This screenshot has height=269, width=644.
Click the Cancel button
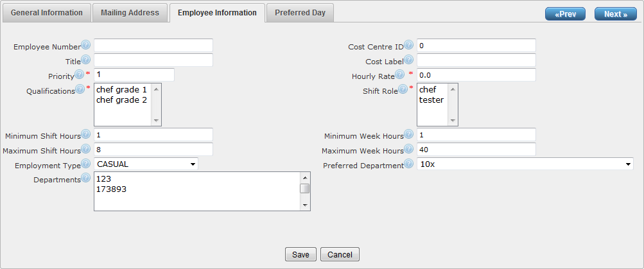coord(340,254)
